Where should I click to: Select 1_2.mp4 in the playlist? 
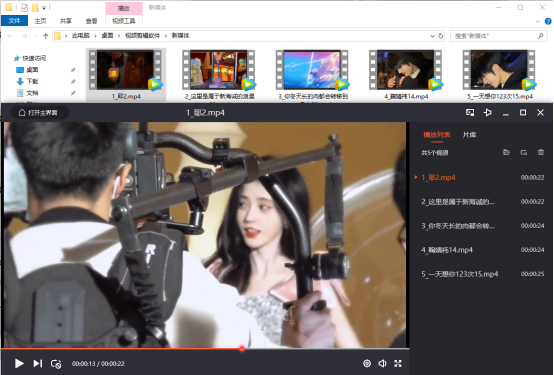click(481, 177)
